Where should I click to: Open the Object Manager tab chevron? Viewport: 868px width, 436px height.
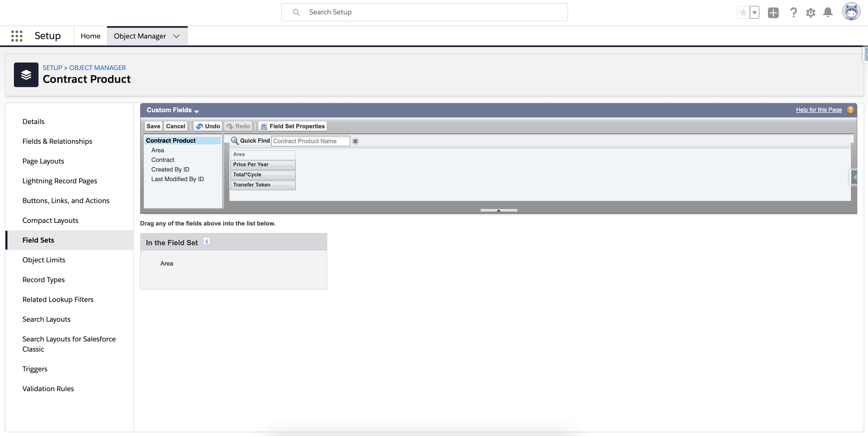pos(176,36)
